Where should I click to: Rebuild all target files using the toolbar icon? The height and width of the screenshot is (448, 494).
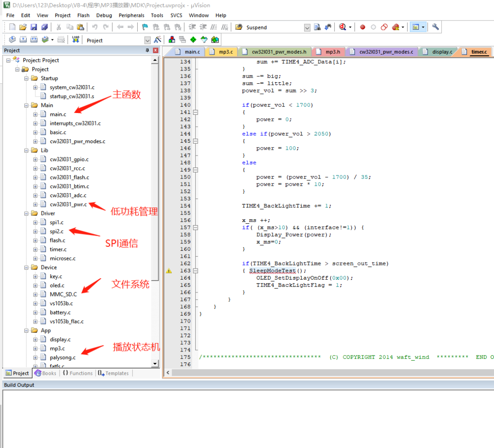pos(34,40)
